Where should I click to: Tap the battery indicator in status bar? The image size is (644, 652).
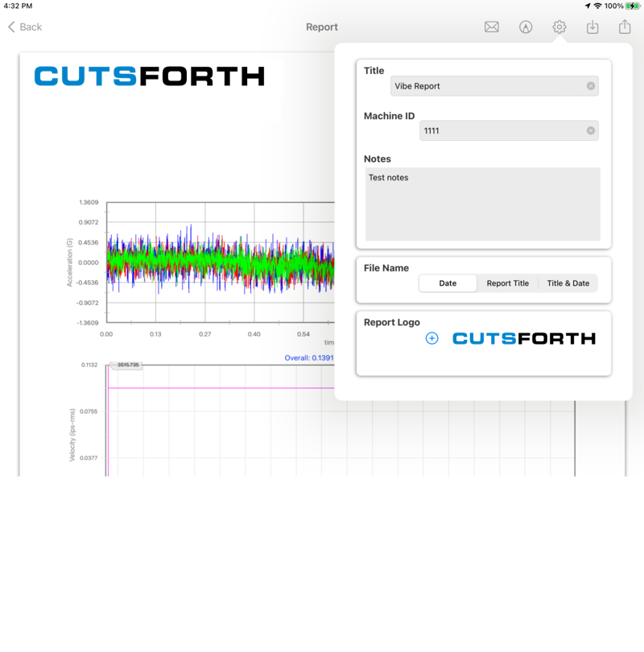click(633, 6)
